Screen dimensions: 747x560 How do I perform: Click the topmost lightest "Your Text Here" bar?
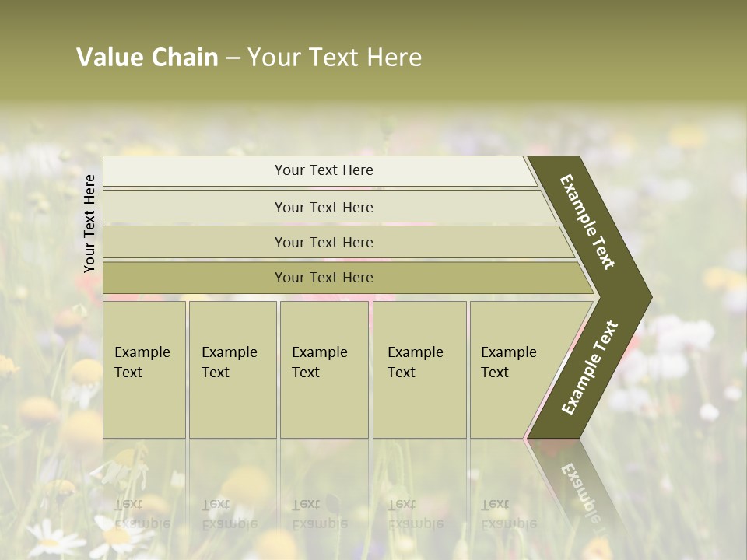[x=323, y=170]
